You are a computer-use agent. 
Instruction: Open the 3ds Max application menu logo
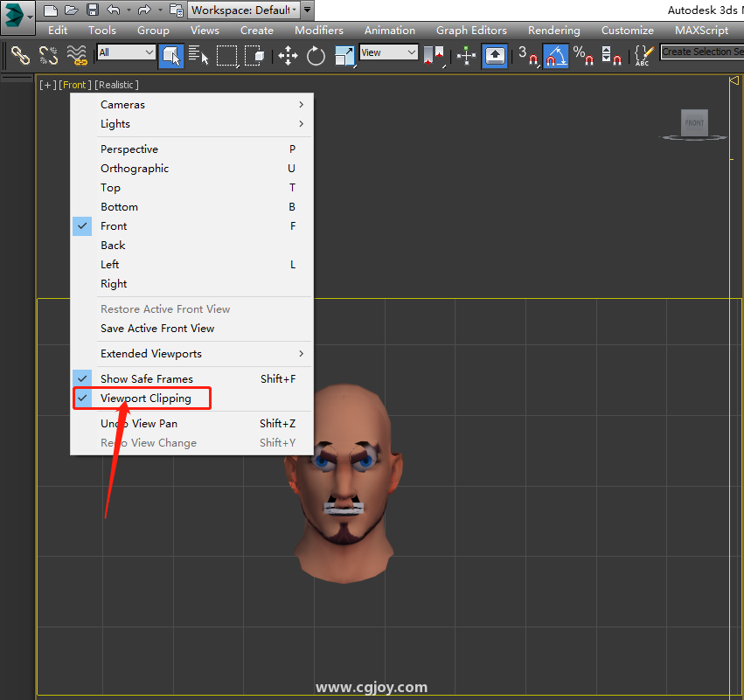point(17,17)
